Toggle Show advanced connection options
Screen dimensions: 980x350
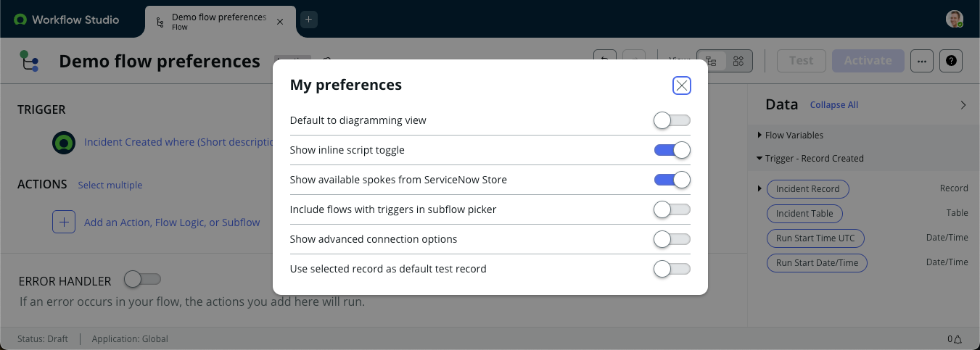(672, 239)
